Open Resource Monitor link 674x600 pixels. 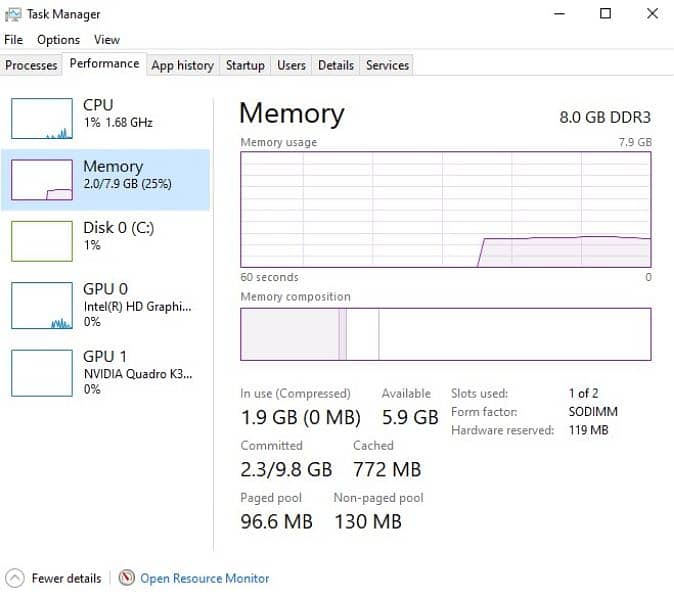pyautogui.click(x=204, y=578)
